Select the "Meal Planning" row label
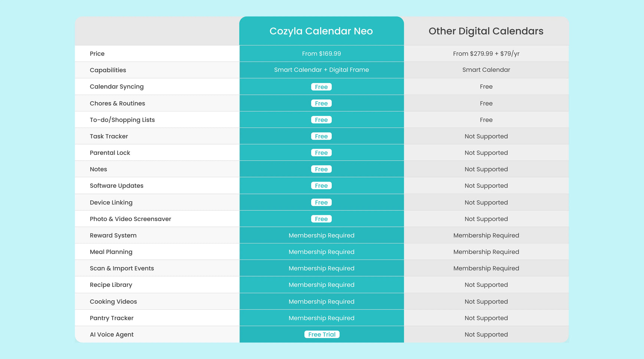This screenshot has height=359, width=644. click(111, 252)
